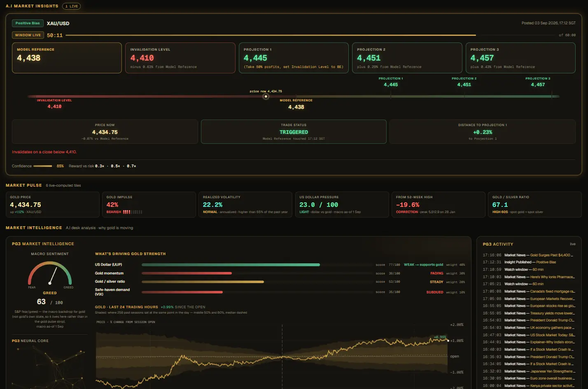Open 'Treasury yields move lower' news item

[529, 313]
